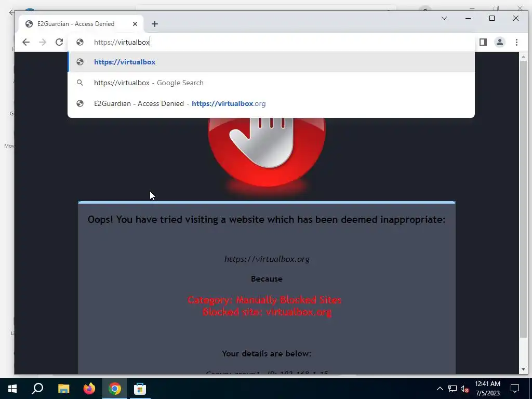This screenshot has width=532, height=399.
Task: Click the muted volume tray icon
Action: [x=464, y=389]
